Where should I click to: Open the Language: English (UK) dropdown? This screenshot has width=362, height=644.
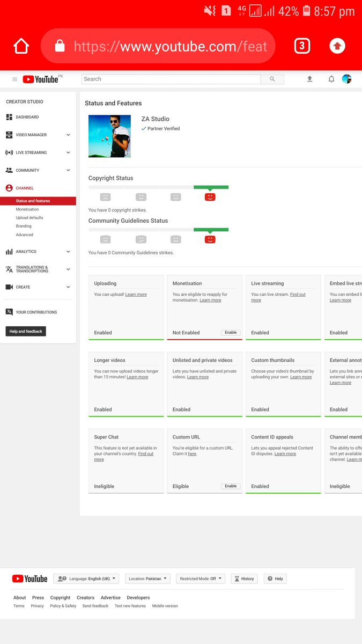[x=86, y=579]
